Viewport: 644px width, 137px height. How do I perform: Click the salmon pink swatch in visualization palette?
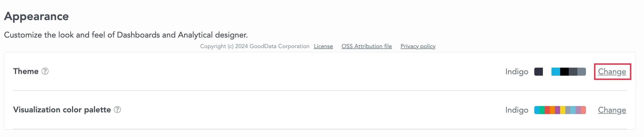[x=583, y=110]
